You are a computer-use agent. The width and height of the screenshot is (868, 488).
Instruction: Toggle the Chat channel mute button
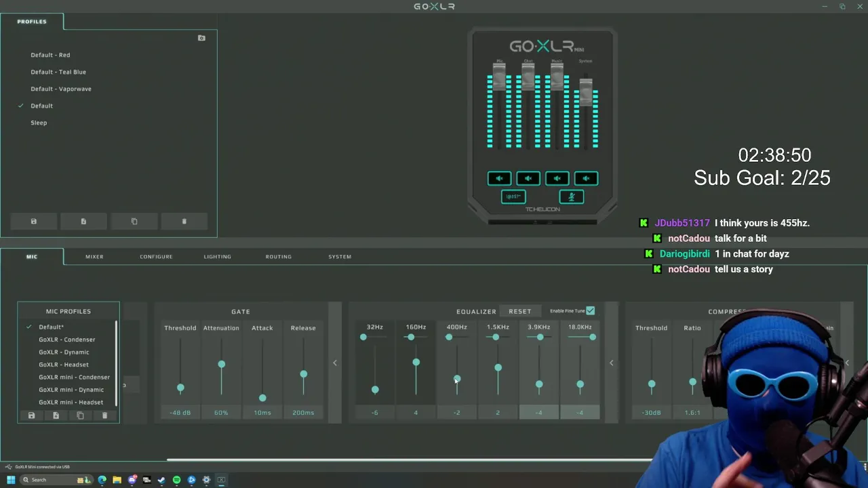(528, 178)
